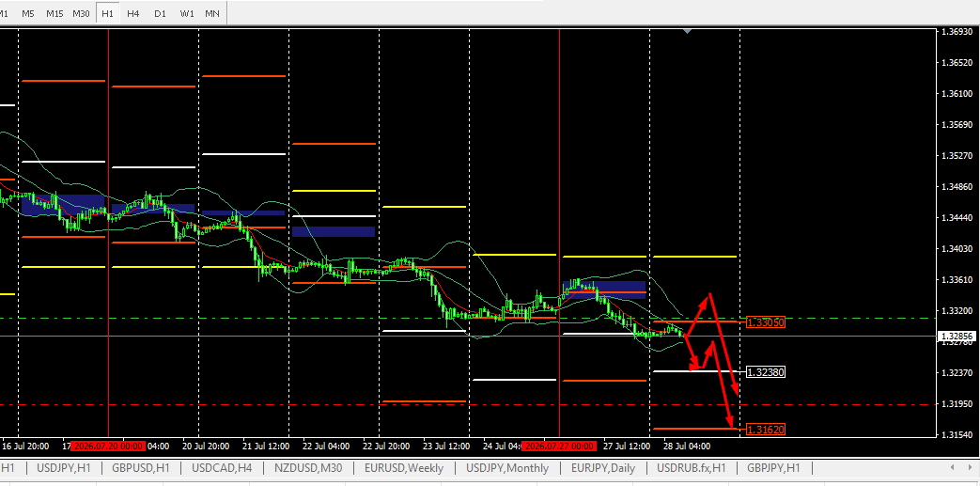The image size is (980, 486).
Task: Click the 27 Jul 12:00 time label
Action: [x=627, y=447]
